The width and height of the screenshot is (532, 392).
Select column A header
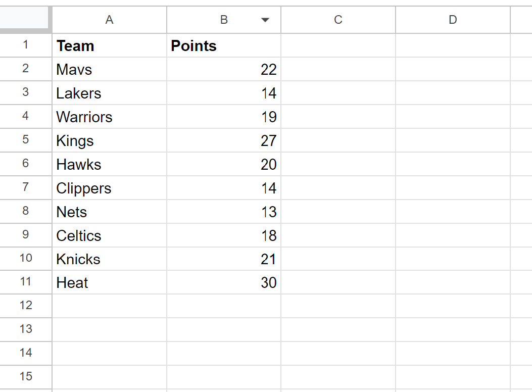109,20
